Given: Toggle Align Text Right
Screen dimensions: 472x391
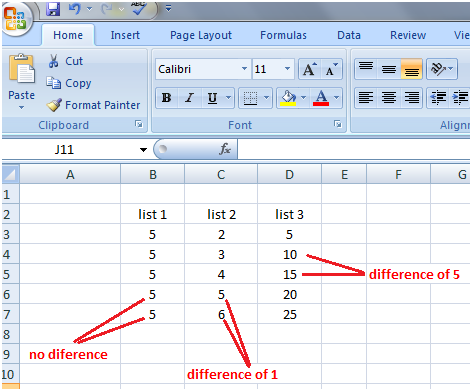Looking at the screenshot, I should [412, 98].
